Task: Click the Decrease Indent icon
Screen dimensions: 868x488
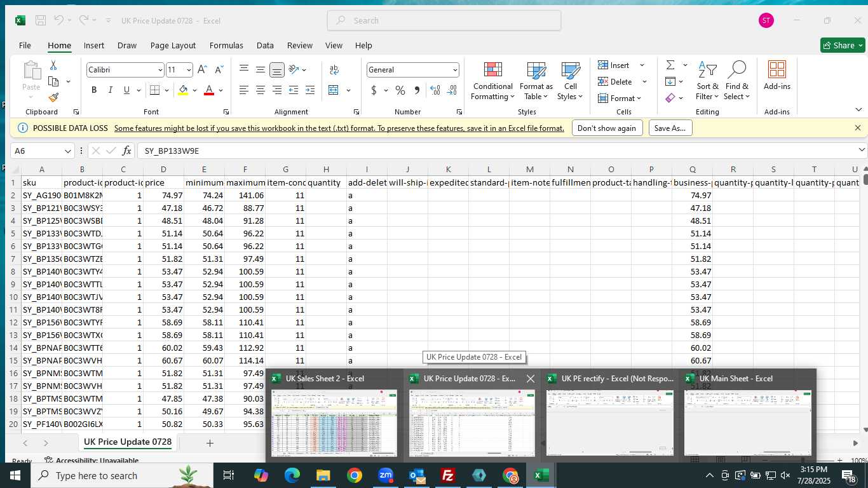Action: click(294, 90)
